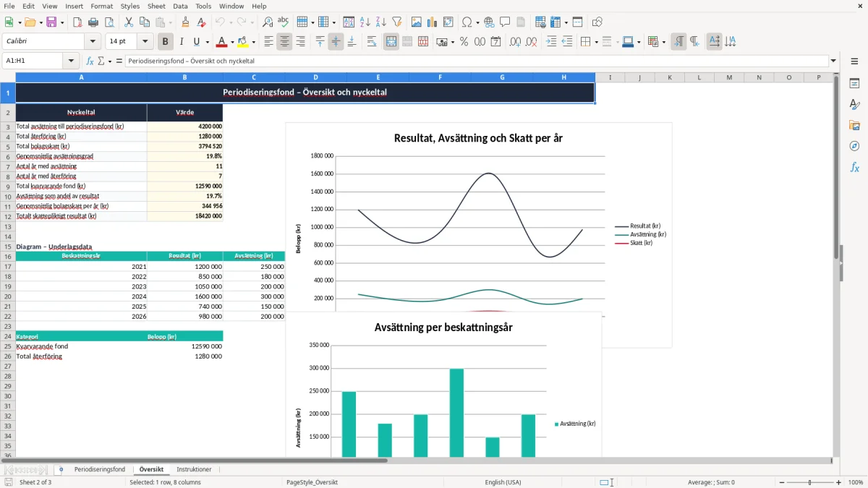Open the Save button dropdown arrow
The image size is (868, 488).
tap(62, 22)
